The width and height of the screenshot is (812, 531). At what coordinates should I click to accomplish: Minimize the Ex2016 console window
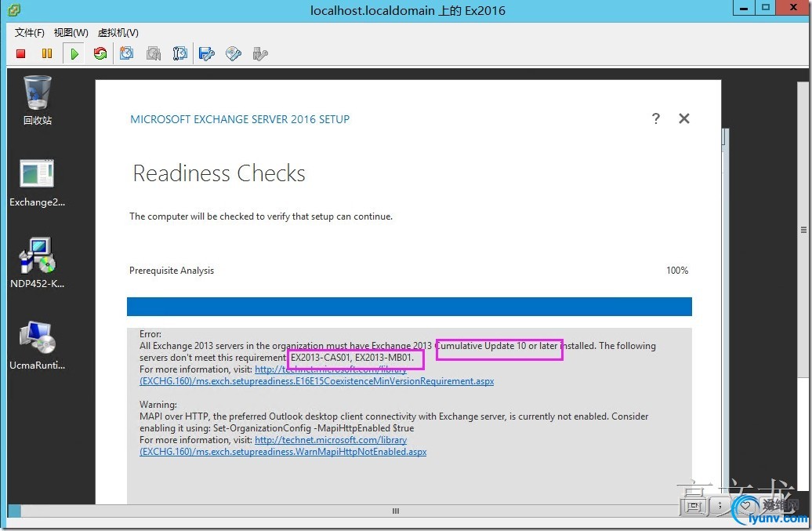[744, 9]
